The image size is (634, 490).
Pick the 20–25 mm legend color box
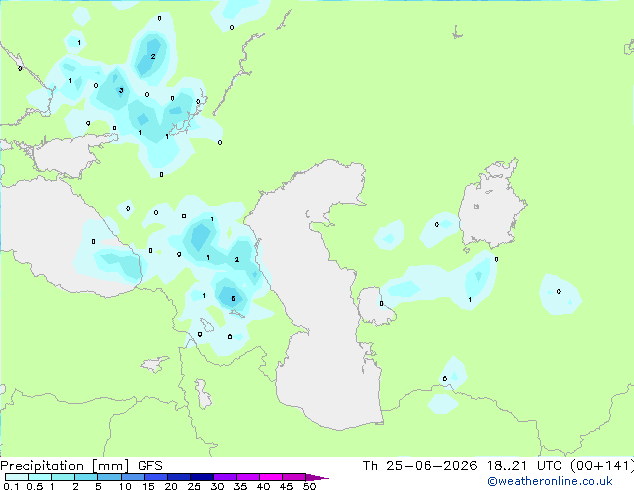[x=178, y=477]
